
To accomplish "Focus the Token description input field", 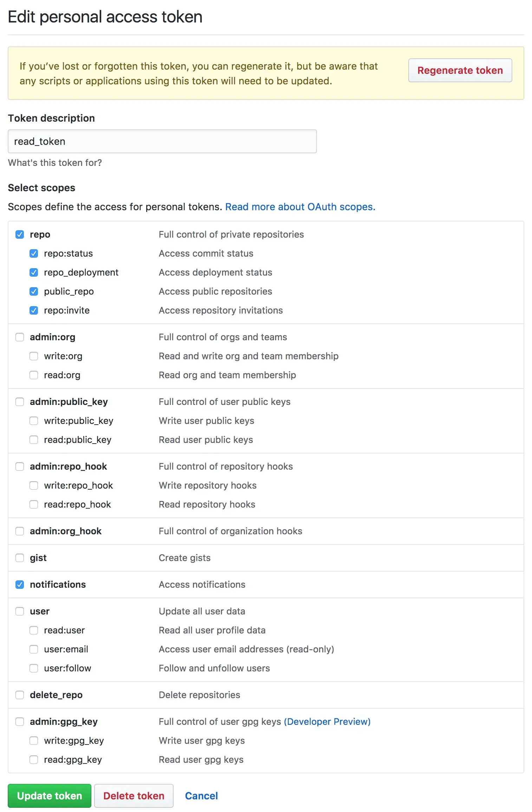I will click(162, 141).
